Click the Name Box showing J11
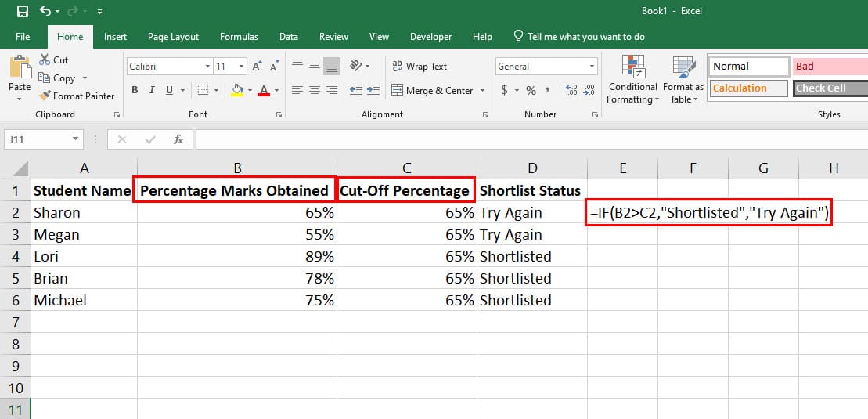The image size is (868, 419). [44, 139]
